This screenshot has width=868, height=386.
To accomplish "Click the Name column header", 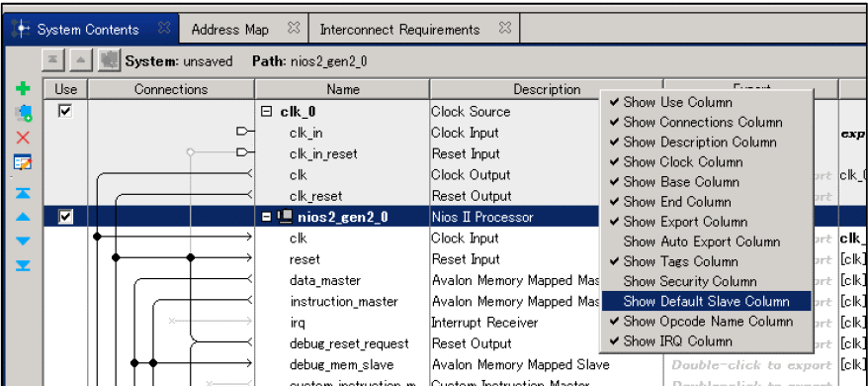I will (x=342, y=89).
